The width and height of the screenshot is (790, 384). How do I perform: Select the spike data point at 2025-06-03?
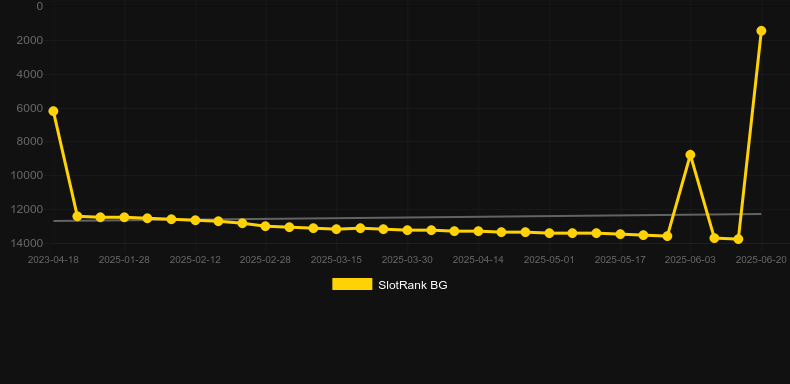point(690,155)
